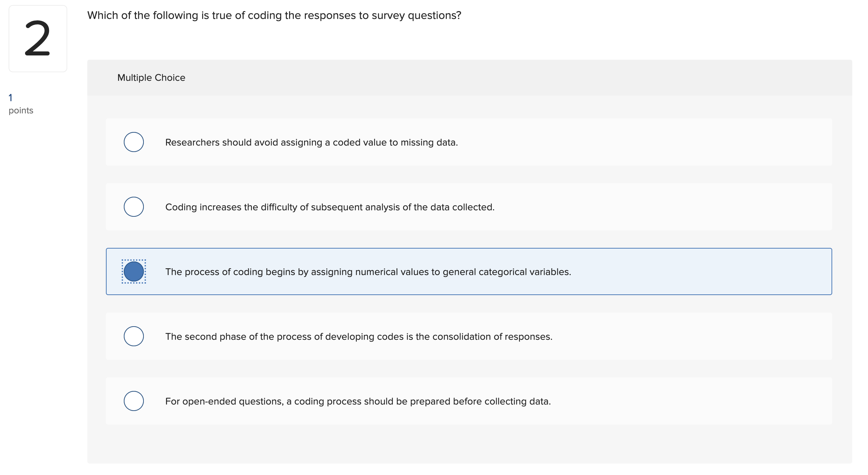Click the question text about coding survey responses
The height and width of the screenshot is (475, 868).
(273, 15)
